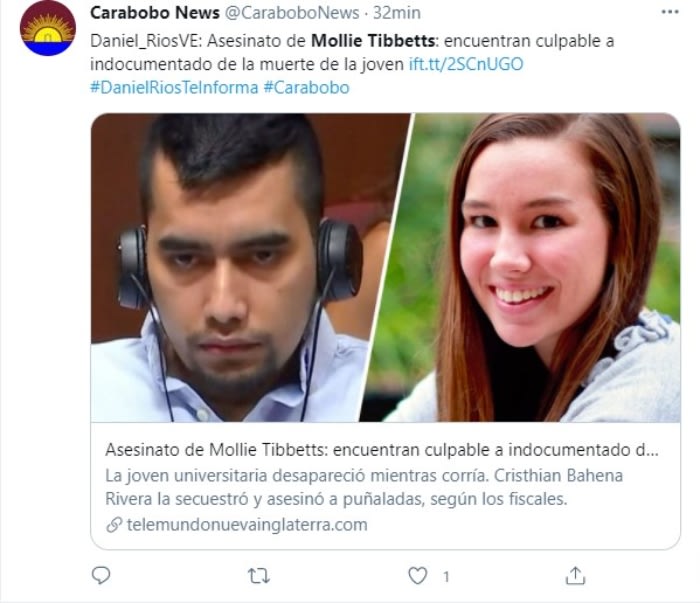The width and height of the screenshot is (700, 603).
Task: Click the Mollie Tibbetts bold text
Action: [373, 41]
